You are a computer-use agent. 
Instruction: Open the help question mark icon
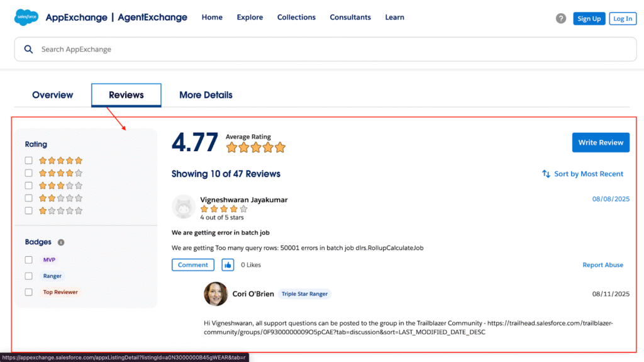pos(560,18)
